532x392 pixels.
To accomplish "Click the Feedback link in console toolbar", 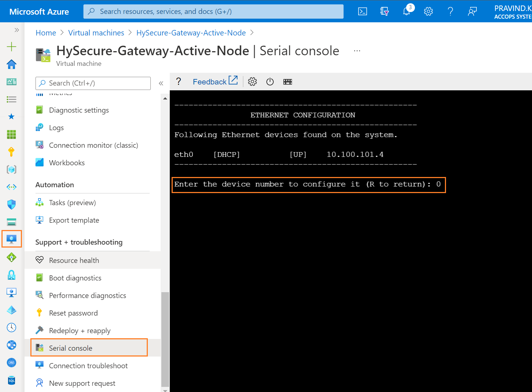I will pos(215,81).
